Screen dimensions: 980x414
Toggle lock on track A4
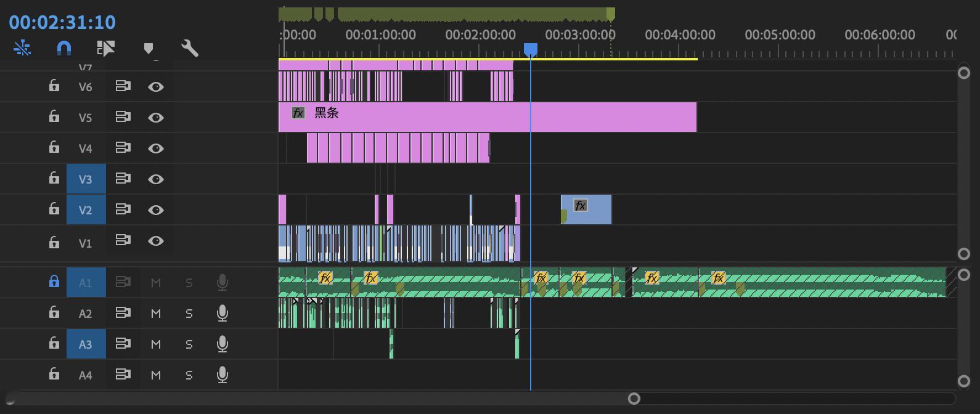(54, 374)
